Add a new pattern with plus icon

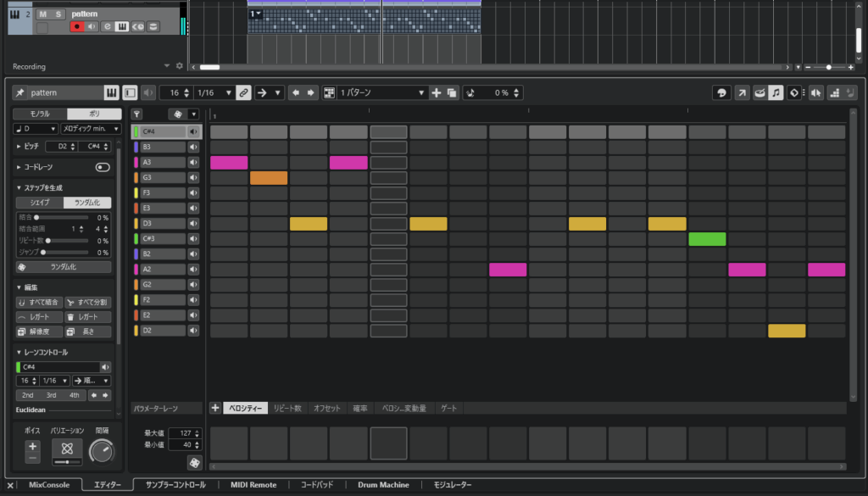tap(436, 92)
